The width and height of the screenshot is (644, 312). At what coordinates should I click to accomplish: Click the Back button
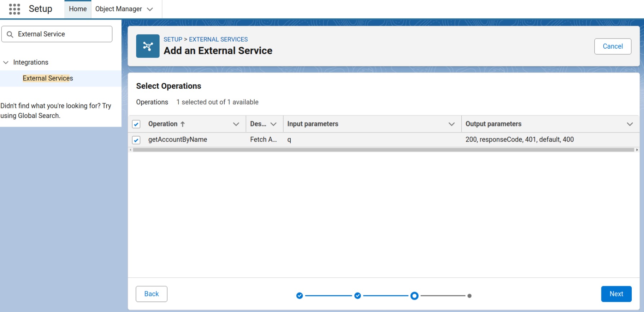coord(151,294)
